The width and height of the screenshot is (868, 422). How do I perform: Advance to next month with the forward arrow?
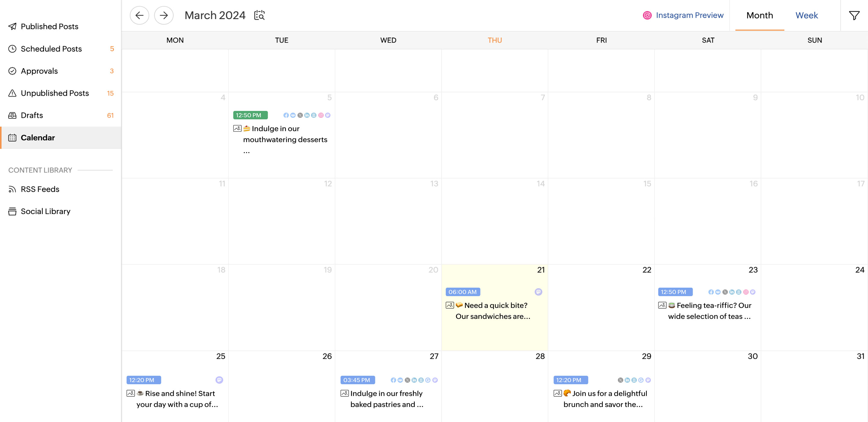164,15
